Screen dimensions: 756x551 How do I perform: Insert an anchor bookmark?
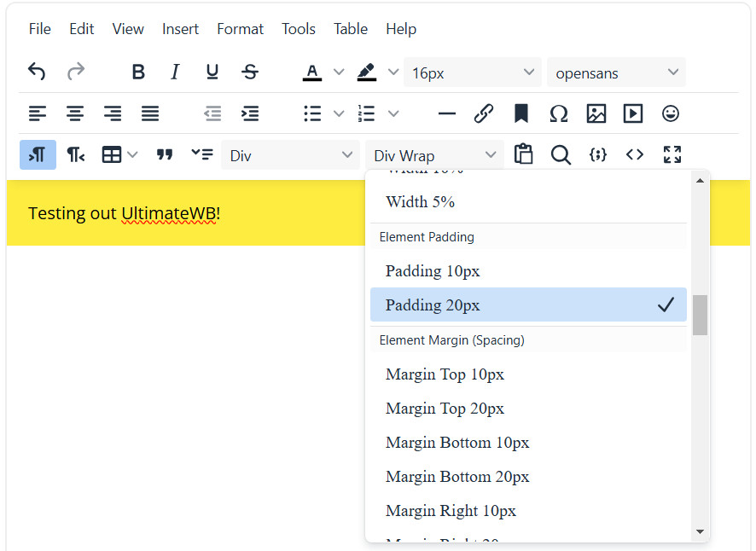pyautogui.click(x=520, y=113)
